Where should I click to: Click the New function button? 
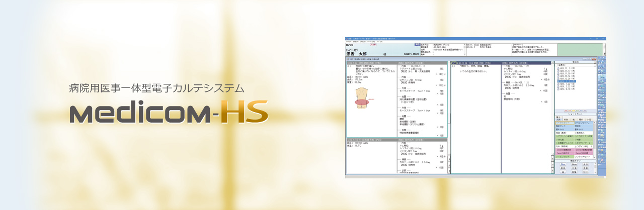point(574,164)
